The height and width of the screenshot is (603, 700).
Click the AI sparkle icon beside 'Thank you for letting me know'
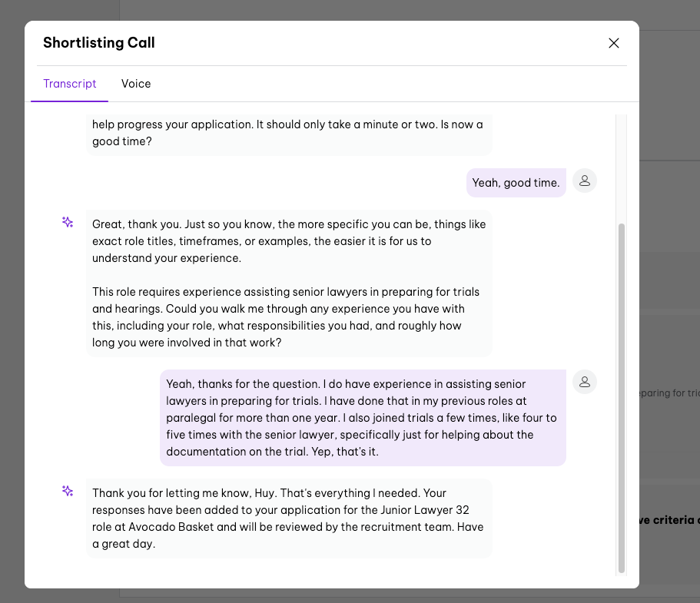pyautogui.click(x=68, y=491)
